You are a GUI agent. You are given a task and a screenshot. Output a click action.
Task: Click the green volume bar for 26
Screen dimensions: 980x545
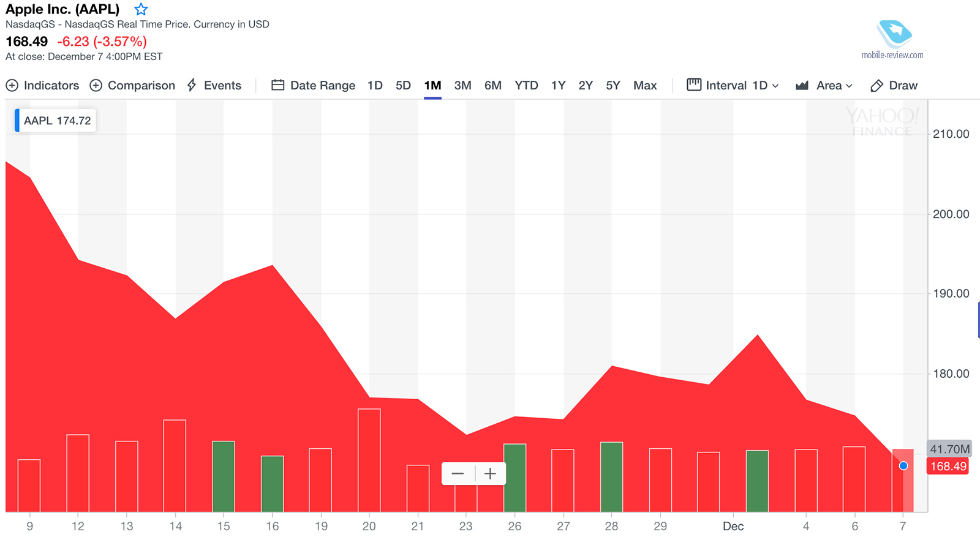pyautogui.click(x=515, y=478)
